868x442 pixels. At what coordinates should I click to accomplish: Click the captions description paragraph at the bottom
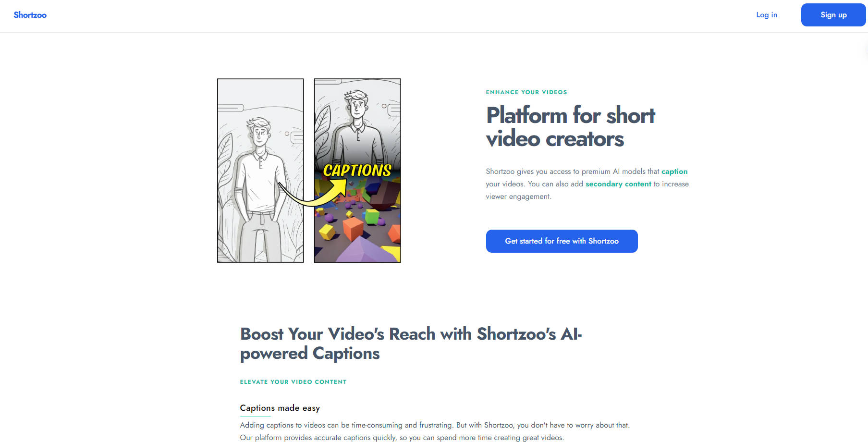click(x=432, y=431)
